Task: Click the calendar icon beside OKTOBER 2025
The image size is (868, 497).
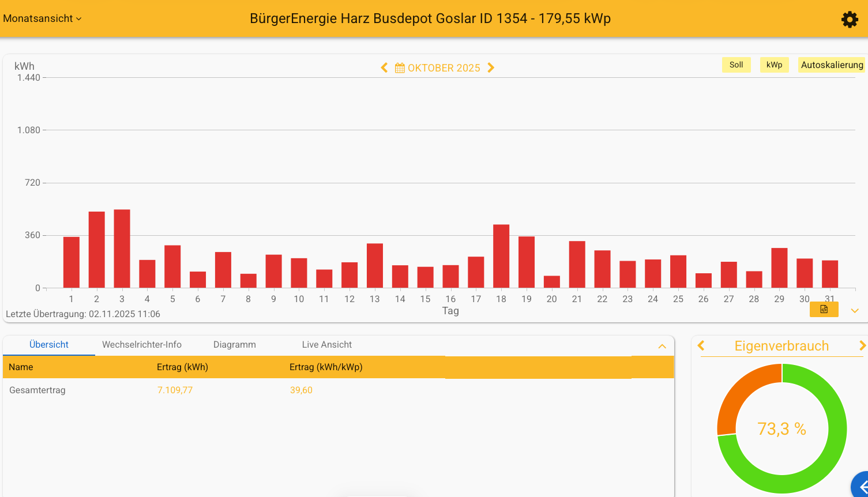Action: point(400,68)
